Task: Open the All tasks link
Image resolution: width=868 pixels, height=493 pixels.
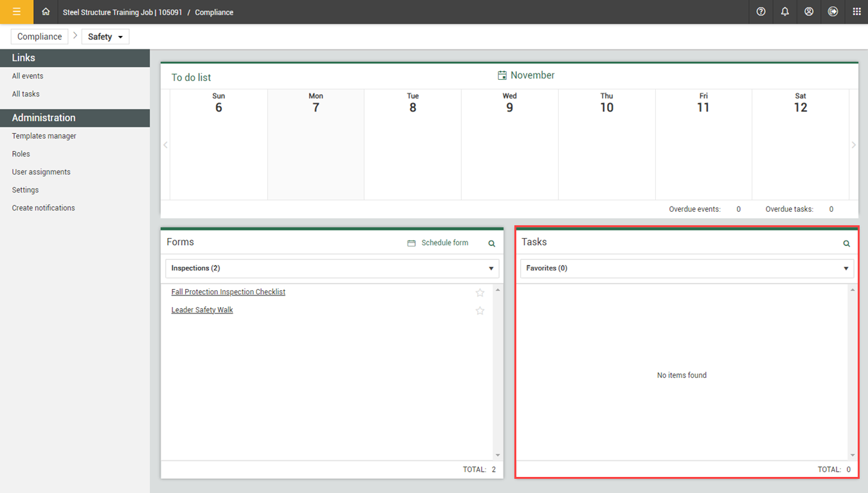Action: (x=26, y=94)
